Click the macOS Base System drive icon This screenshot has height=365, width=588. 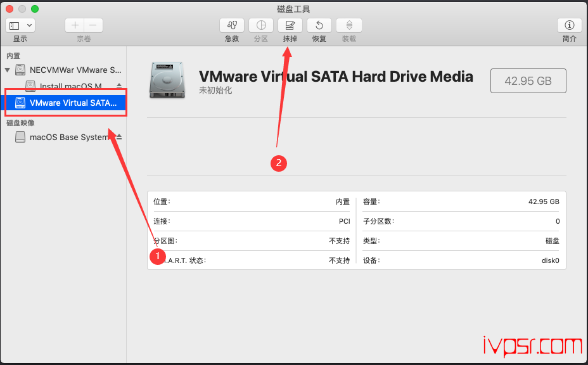pos(20,137)
